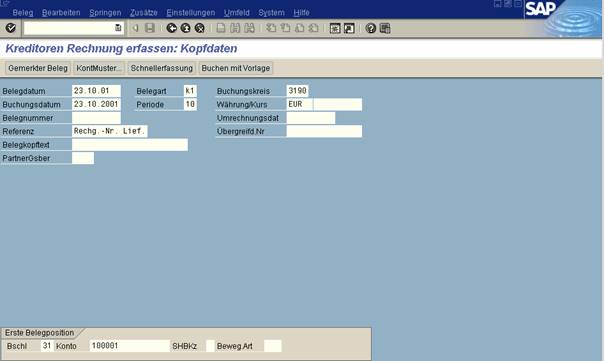Viewport: 604px width, 361px height.
Task: Open the Beleg menu
Action: click(x=23, y=12)
